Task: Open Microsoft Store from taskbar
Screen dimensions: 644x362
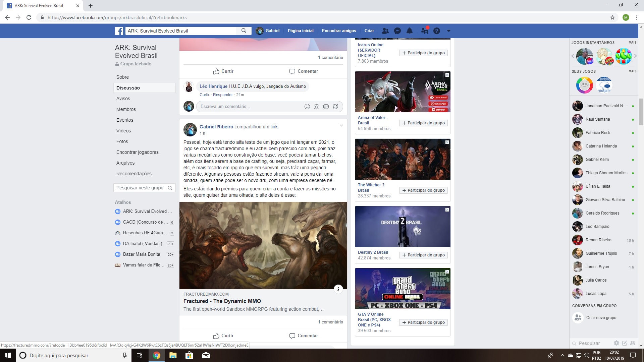Action: click(190, 355)
